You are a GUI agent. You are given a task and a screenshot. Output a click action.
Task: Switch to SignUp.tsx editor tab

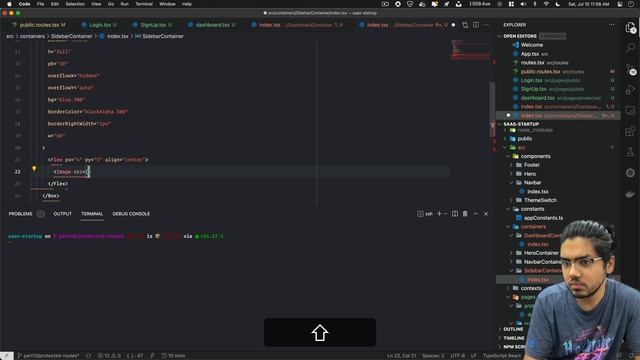tap(152, 25)
